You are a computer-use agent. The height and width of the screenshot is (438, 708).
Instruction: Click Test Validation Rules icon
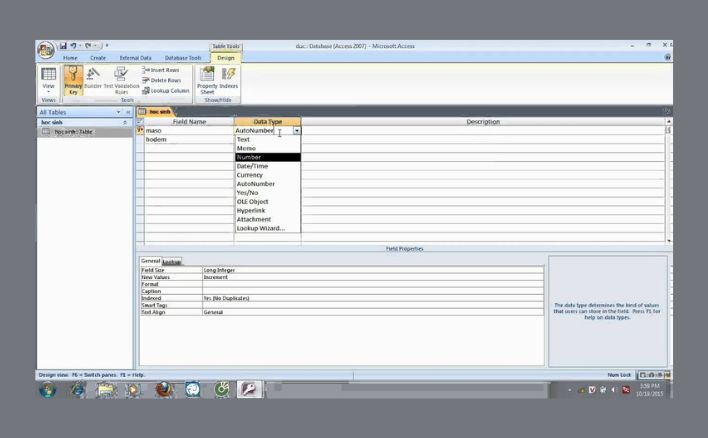tap(120, 79)
